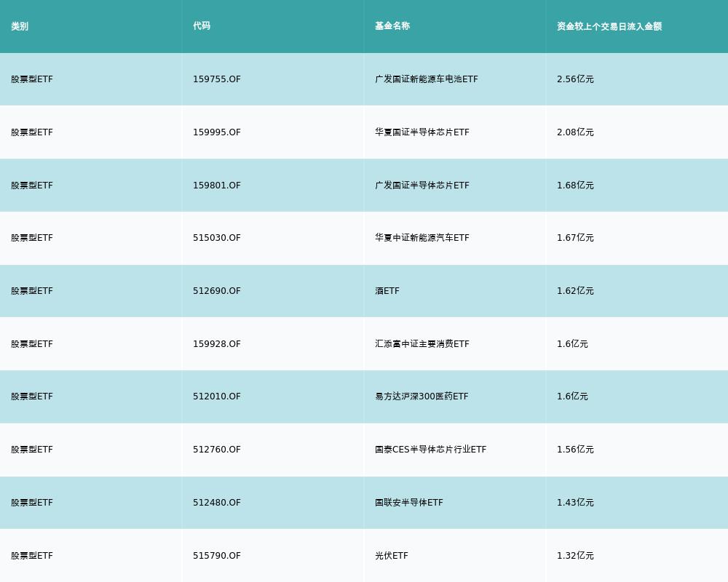
Task: Click 股票型ETF in the 159928.OF row
Action: (x=32, y=344)
